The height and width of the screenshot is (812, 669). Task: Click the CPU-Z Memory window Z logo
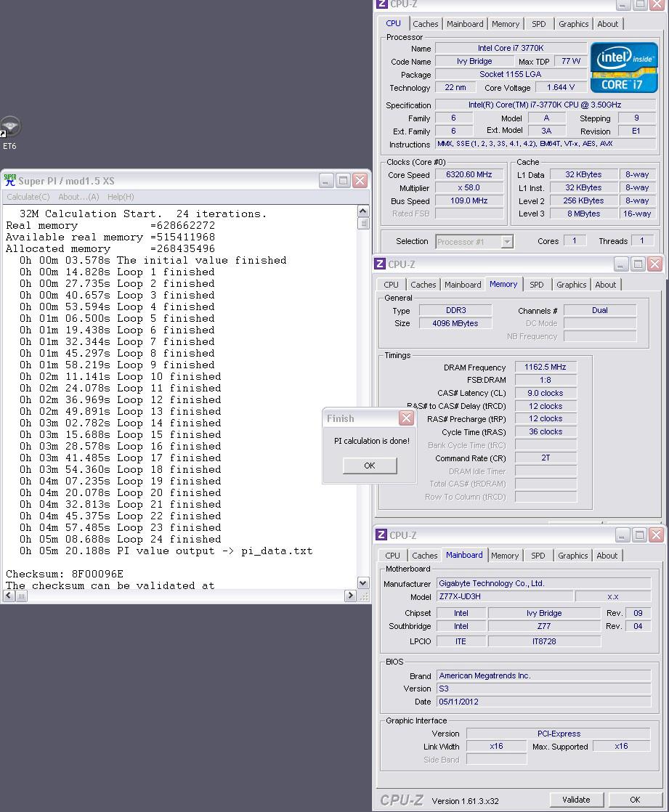click(380, 264)
